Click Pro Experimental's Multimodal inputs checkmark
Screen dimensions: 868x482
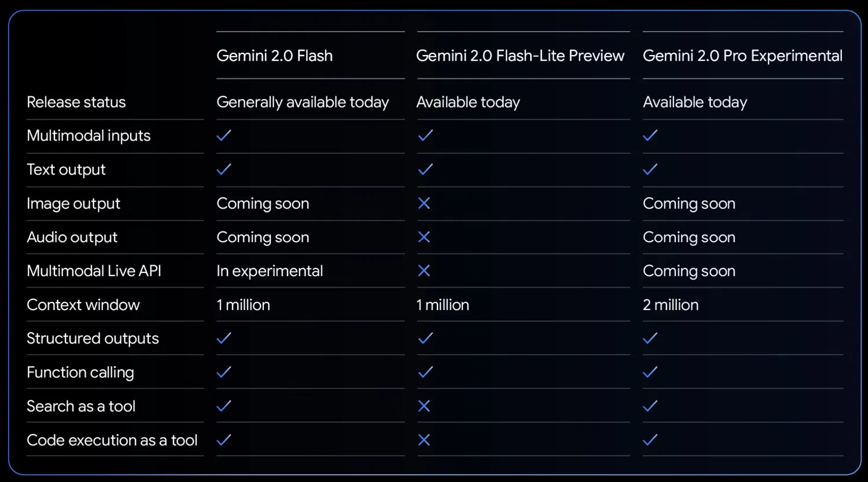(x=650, y=135)
